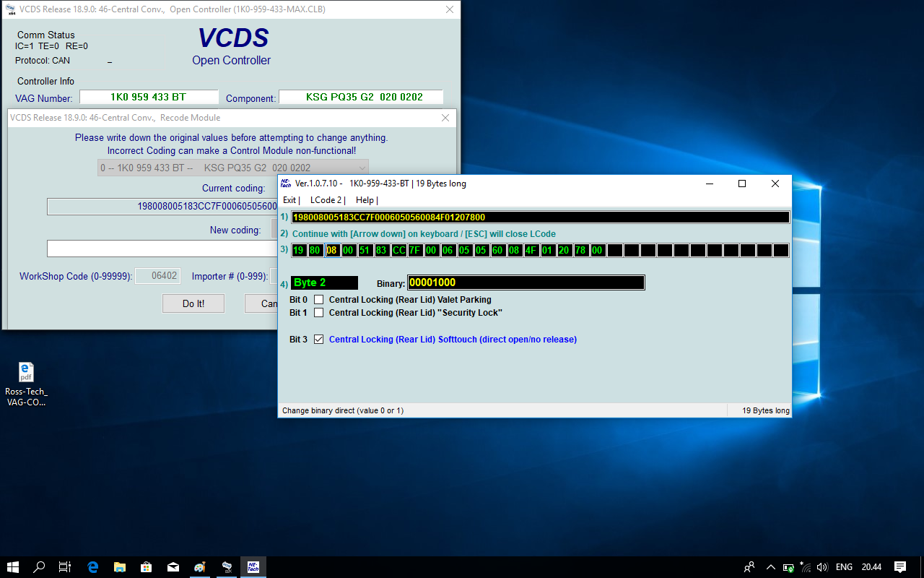The image size is (924, 578).
Task: Select the byte box showing 78
Action: point(581,251)
